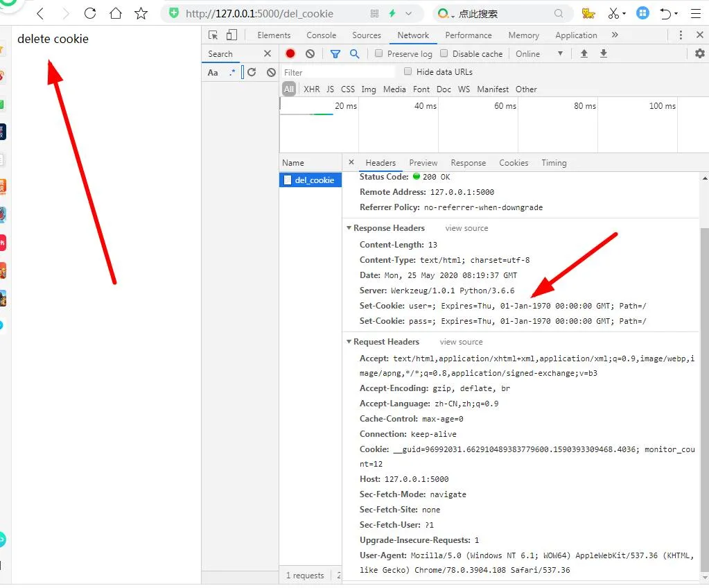Bookmark page with the star icon
Screen dimensions: 709x588
[x=141, y=13]
